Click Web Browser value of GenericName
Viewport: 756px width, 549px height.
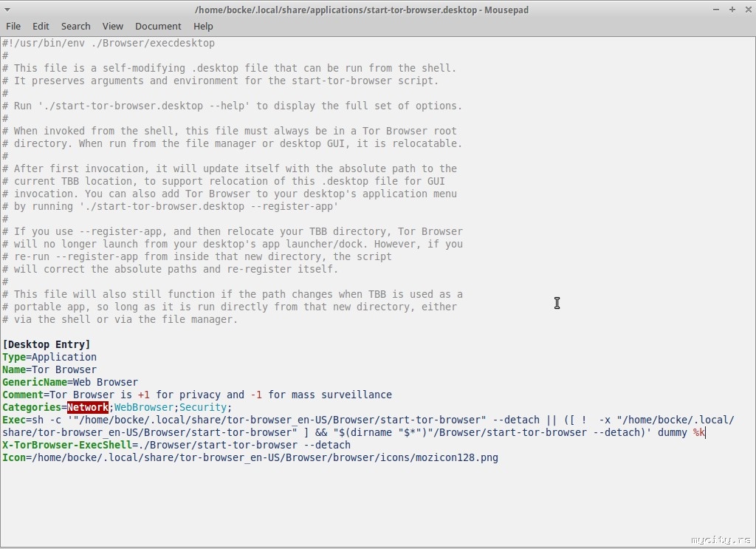coord(106,382)
